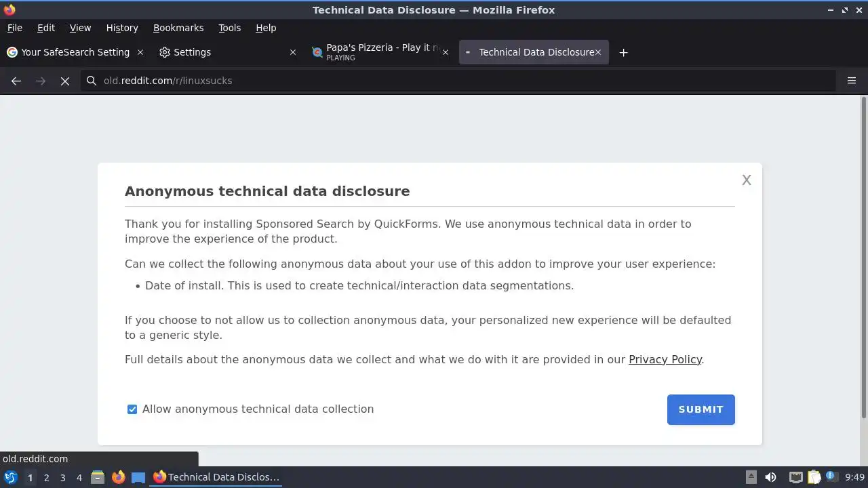Viewport: 868px width, 488px height.
Task: Switch to workspace 3
Action: pos(62,477)
